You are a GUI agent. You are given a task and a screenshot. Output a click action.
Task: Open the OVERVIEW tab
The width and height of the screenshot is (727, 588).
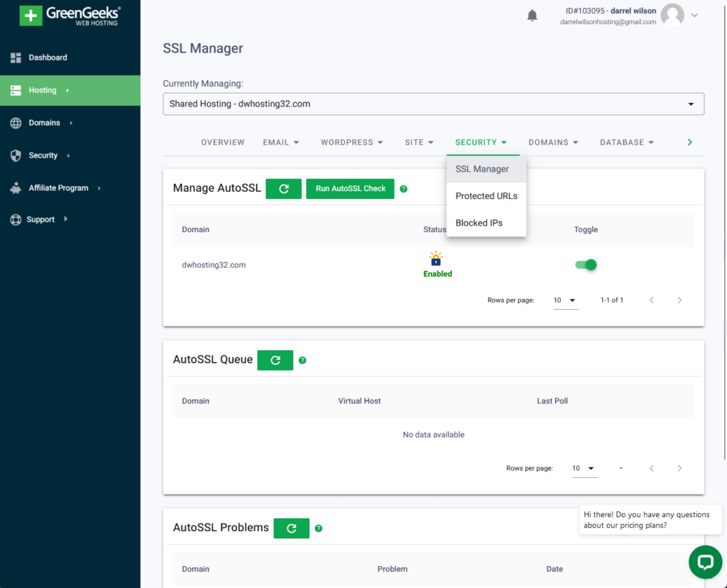[222, 142]
